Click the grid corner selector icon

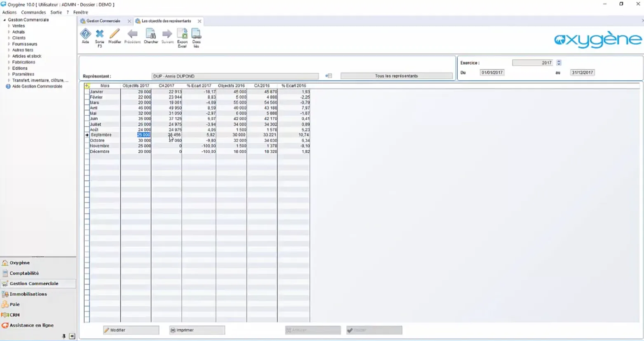87,86
